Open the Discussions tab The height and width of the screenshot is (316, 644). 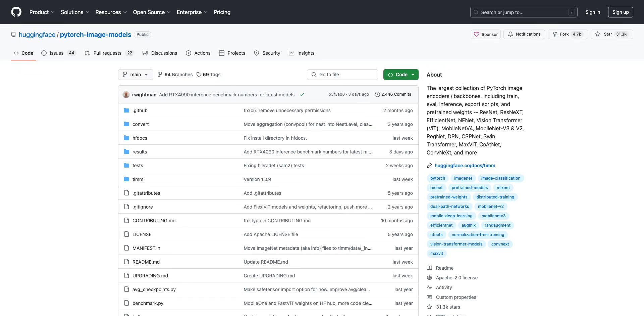[x=160, y=53]
